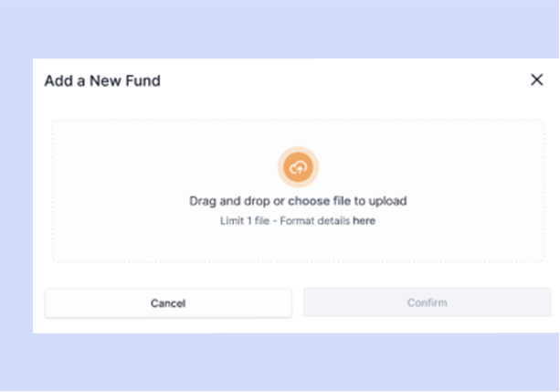Click the orange cloud upload icon
This screenshot has width=560, height=392.
tap(298, 167)
